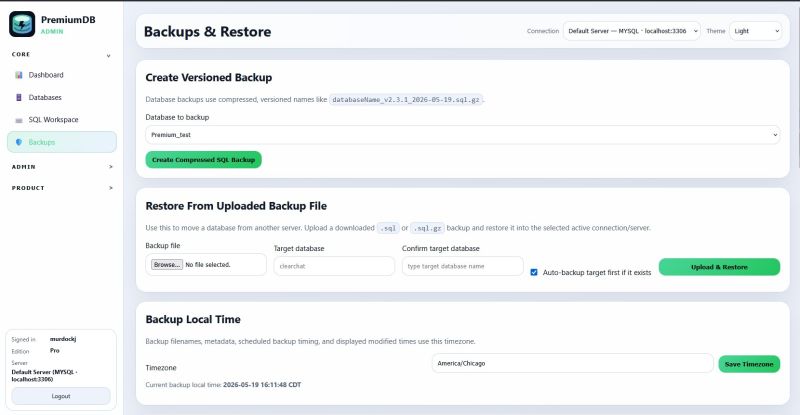Select the Backups shield icon

tap(19, 142)
